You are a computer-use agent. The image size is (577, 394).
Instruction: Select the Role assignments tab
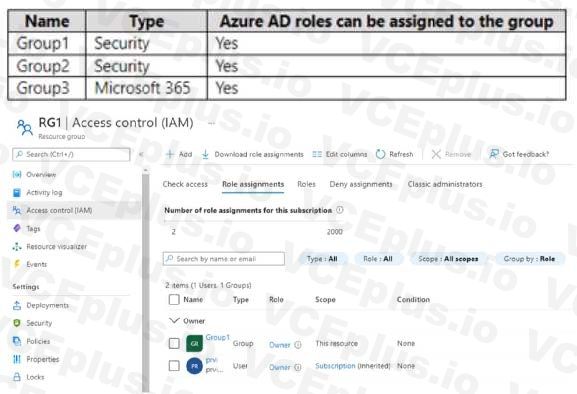[x=253, y=184]
